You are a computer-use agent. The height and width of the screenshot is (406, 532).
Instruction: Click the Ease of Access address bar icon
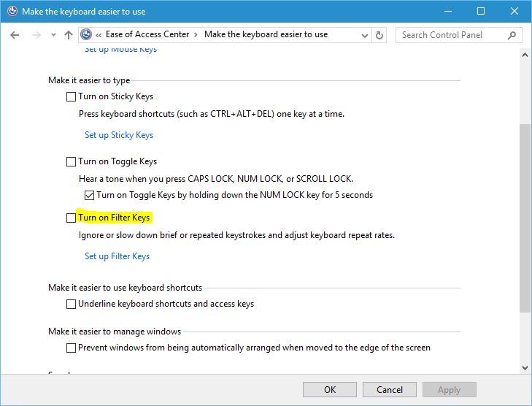[x=88, y=35]
